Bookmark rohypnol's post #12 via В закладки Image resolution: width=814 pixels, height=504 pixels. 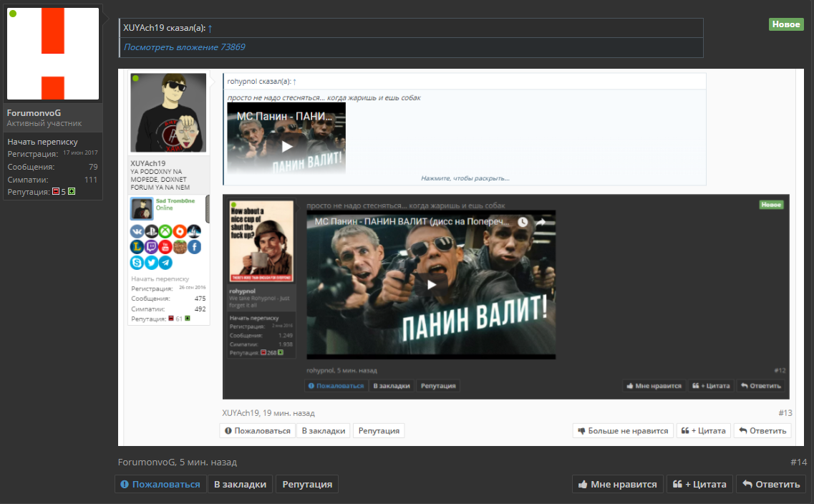pyautogui.click(x=392, y=386)
